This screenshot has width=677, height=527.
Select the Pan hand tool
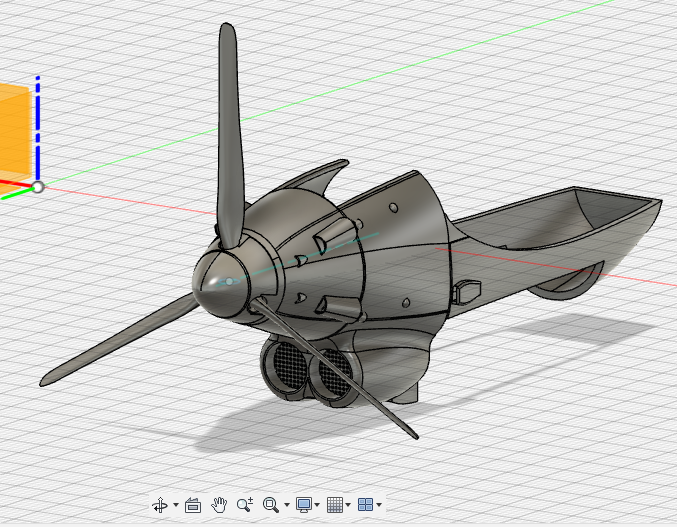(219, 505)
